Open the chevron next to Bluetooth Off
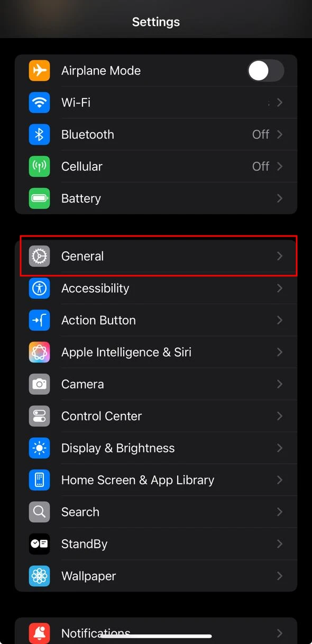 point(280,134)
